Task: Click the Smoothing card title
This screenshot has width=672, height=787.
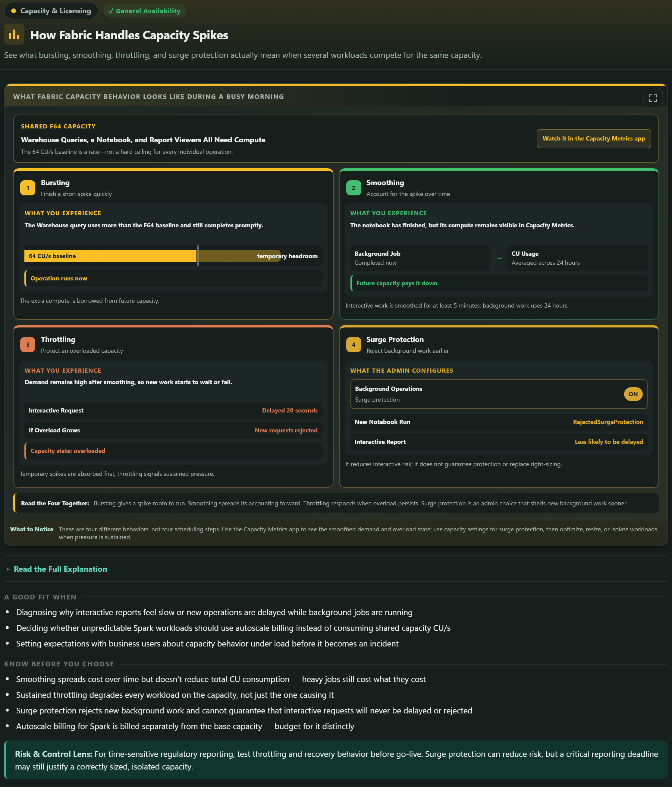Action: pos(385,183)
